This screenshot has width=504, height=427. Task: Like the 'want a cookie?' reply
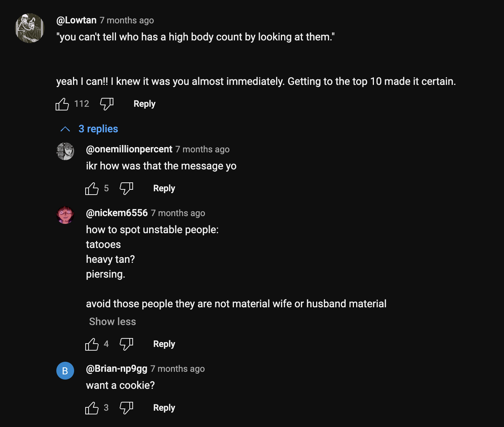point(92,408)
